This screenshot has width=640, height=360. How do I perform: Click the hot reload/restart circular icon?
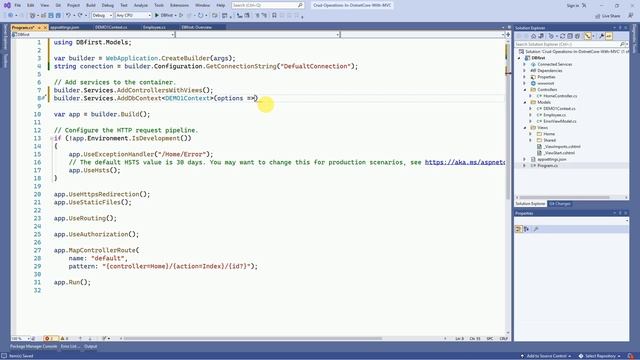click(x=200, y=16)
